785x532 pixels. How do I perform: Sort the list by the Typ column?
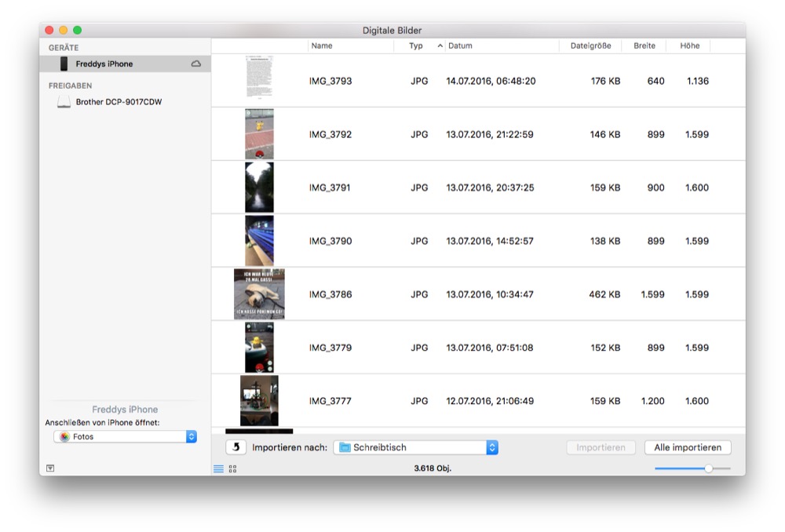(416, 46)
